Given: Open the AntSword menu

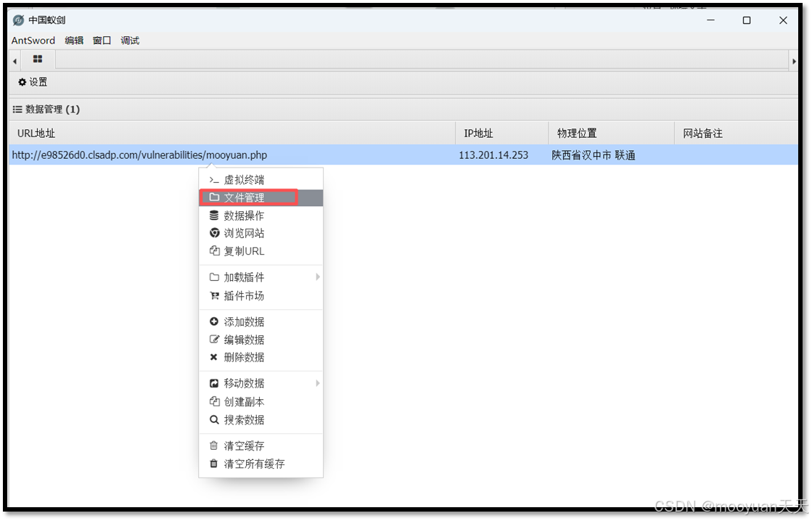Looking at the screenshot, I should (33, 41).
